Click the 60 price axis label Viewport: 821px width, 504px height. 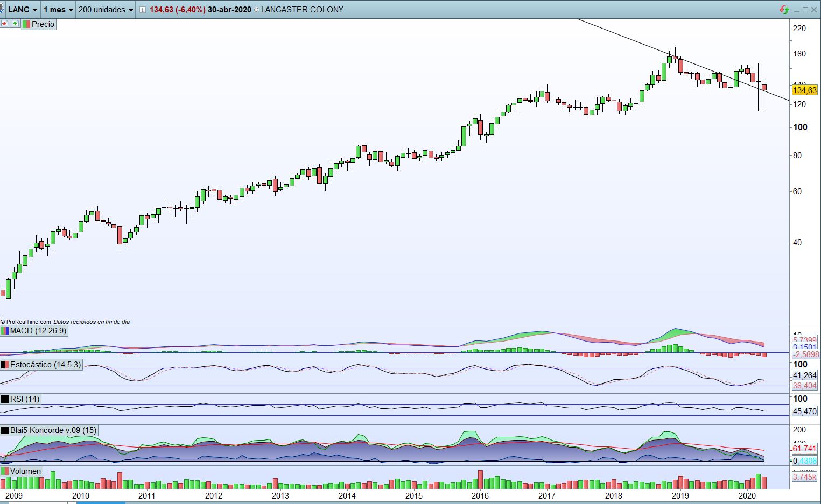[797, 191]
